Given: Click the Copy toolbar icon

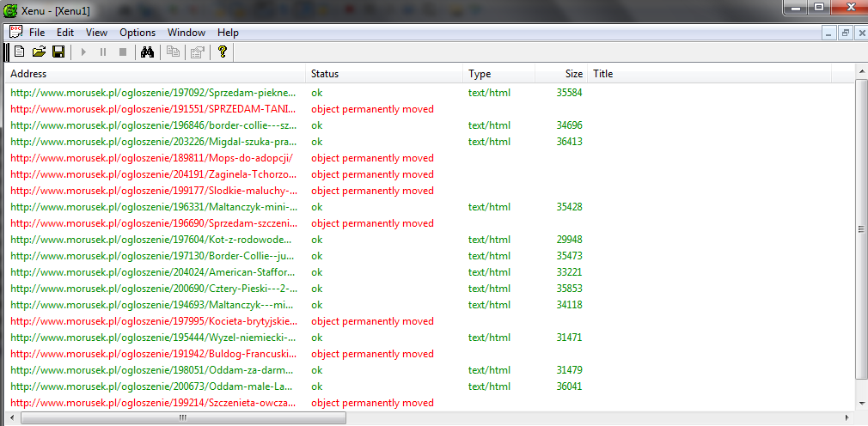Looking at the screenshot, I should [174, 52].
